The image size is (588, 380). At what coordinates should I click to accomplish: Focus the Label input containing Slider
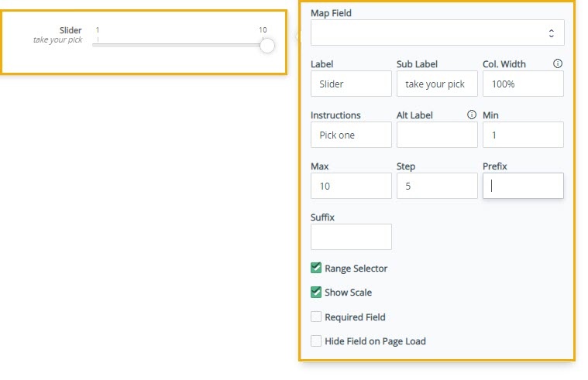click(351, 84)
